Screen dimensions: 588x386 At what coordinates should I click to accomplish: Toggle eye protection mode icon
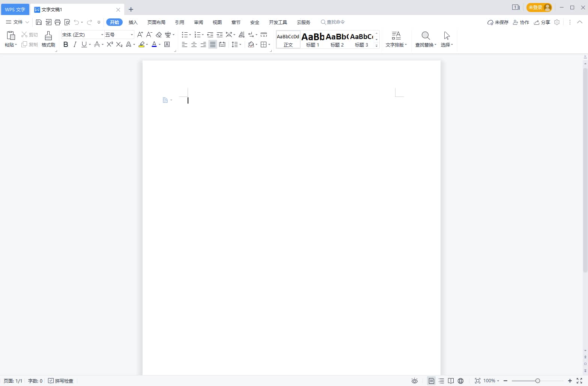tap(415, 381)
